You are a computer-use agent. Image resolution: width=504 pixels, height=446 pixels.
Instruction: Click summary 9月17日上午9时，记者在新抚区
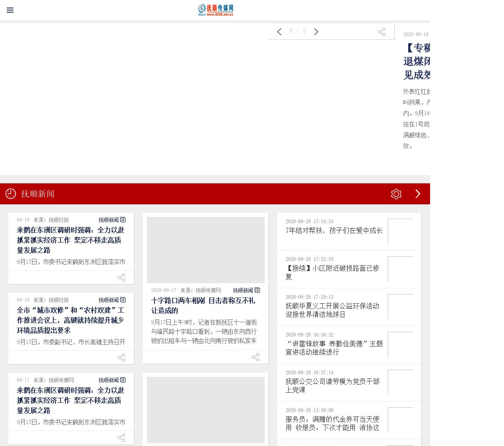click(204, 331)
